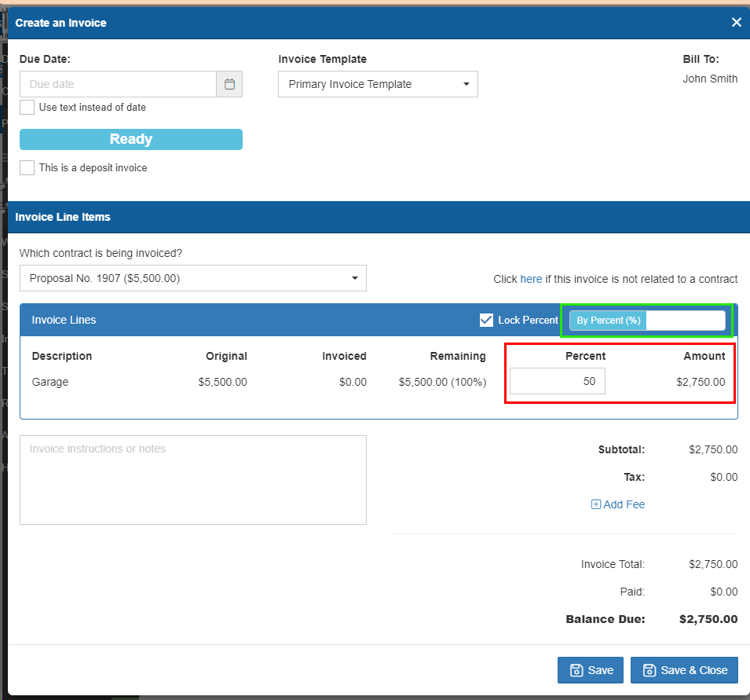Screen dimensions: 750x700
Task: Click the Due date input field
Action: 118,83
